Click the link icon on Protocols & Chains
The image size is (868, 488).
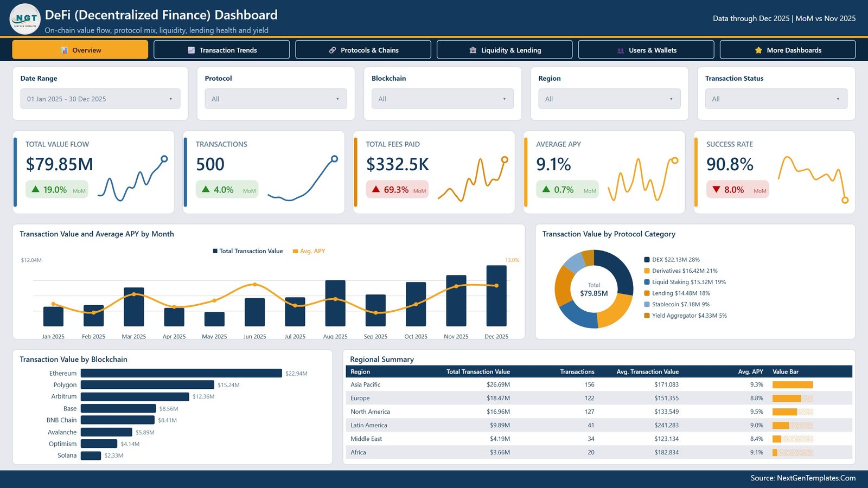pos(333,50)
